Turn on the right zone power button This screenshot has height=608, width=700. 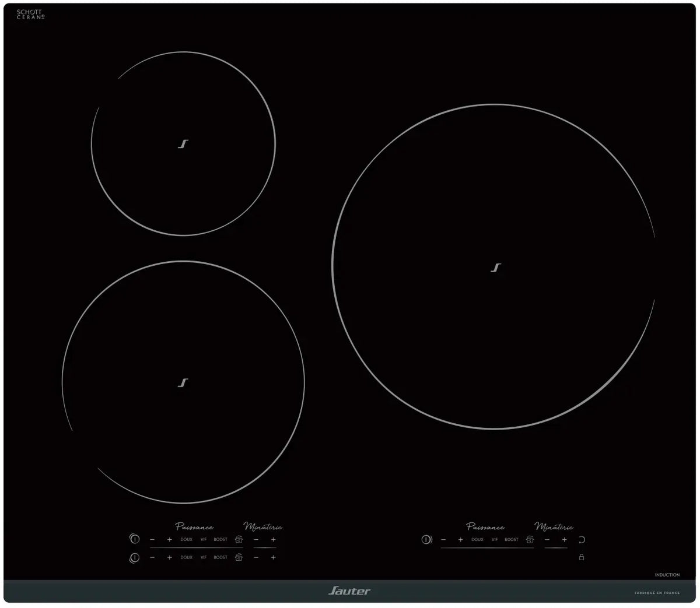[x=426, y=540]
